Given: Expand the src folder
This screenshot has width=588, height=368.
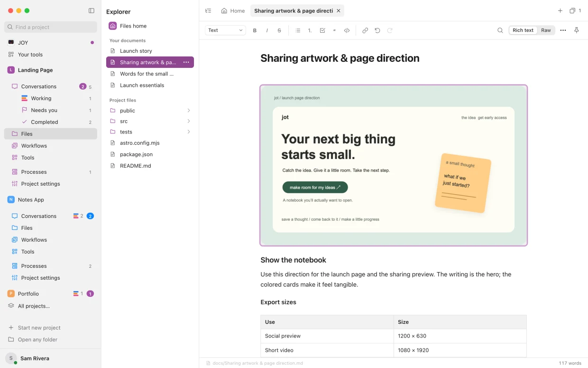Looking at the screenshot, I should (188, 121).
